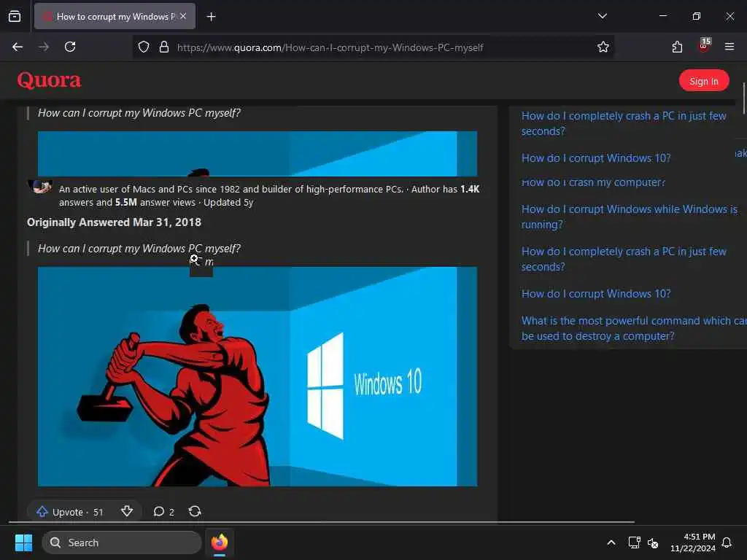This screenshot has width=747, height=560.
Task: Open the Firefox application menu
Action: (x=729, y=47)
